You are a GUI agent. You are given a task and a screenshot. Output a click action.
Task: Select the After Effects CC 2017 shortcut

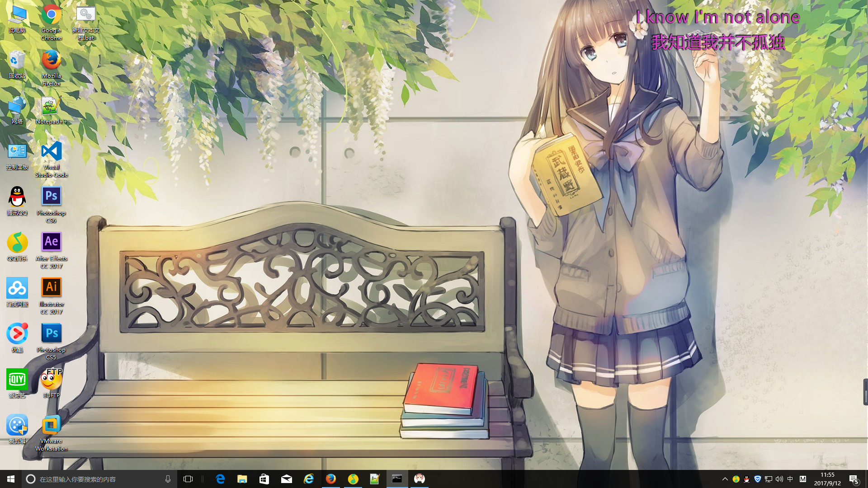pos(52,251)
